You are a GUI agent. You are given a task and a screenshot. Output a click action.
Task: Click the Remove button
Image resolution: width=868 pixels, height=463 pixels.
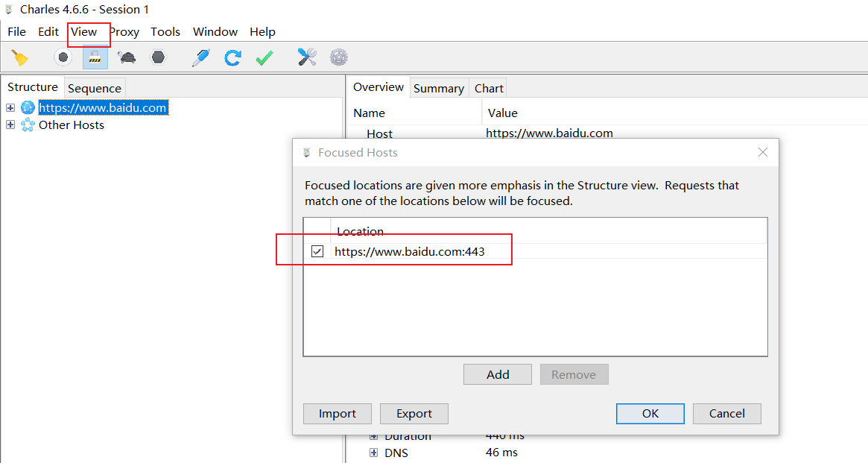tap(574, 374)
